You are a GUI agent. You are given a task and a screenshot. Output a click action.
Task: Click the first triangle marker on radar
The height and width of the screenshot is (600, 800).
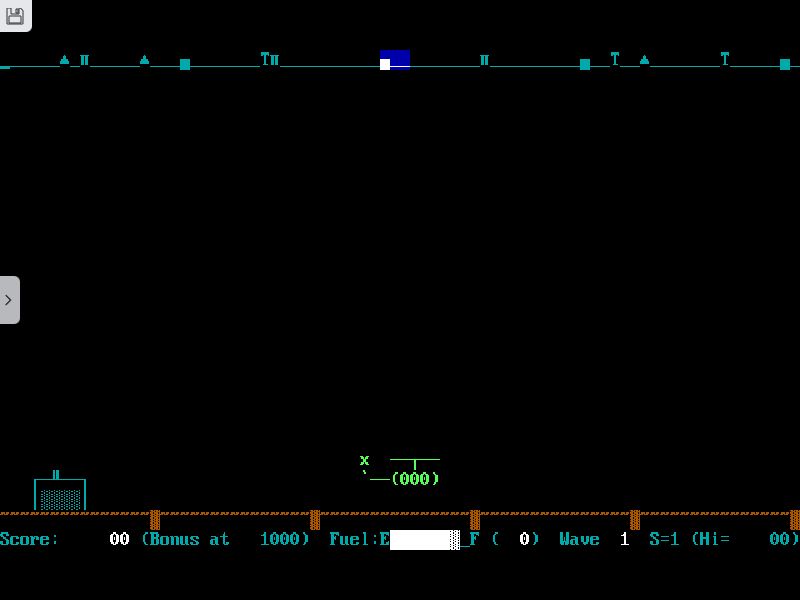tap(65, 60)
